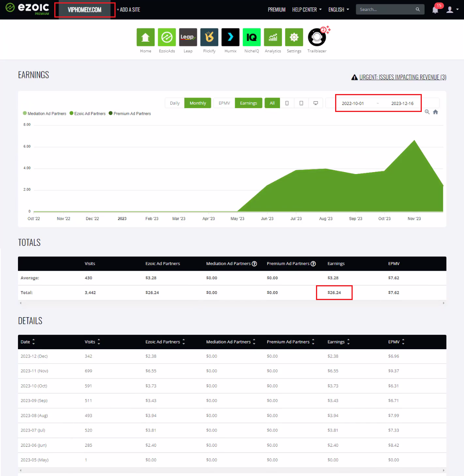This screenshot has height=476, width=464.
Task: Open the English language dropdown
Action: (x=339, y=9)
